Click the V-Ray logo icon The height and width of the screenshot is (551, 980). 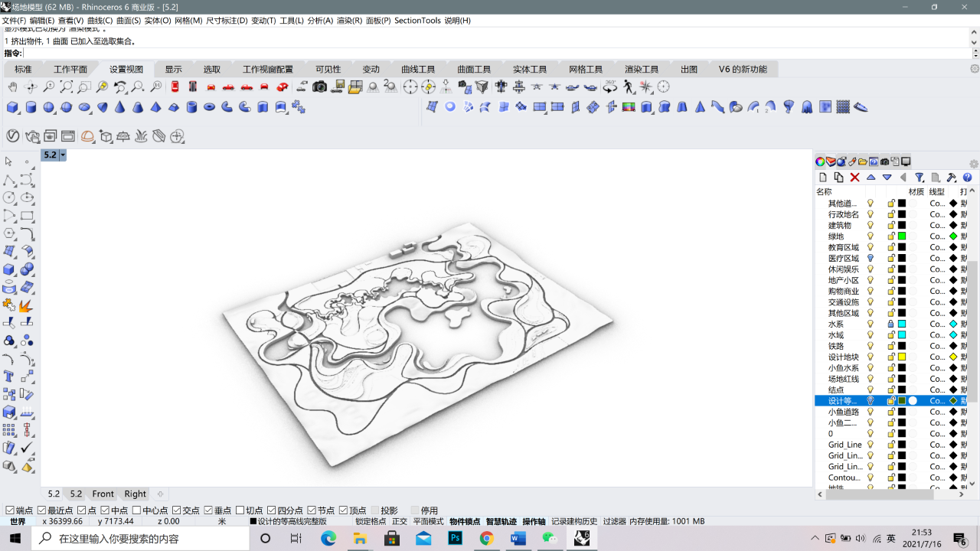pyautogui.click(x=13, y=136)
